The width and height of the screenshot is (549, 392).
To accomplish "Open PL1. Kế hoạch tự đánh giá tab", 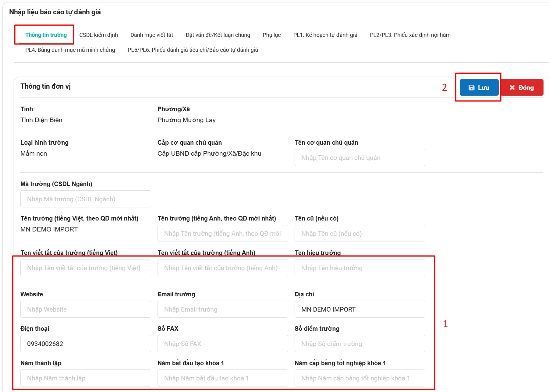I will point(325,35).
